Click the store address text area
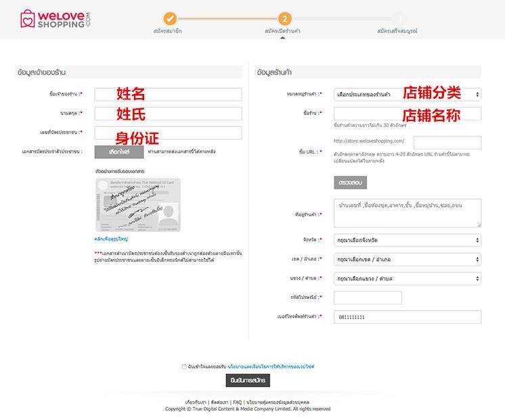Viewport: 505px width, 420px height. [x=408, y=213]
